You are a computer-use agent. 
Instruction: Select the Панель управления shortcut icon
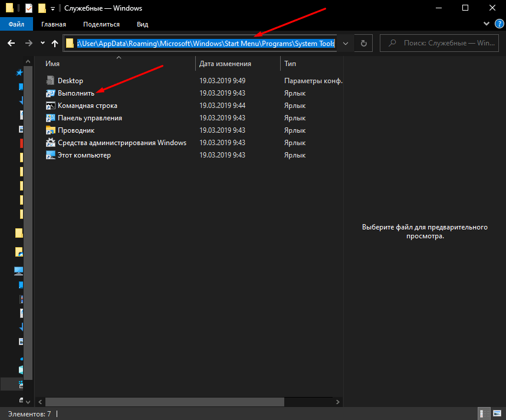point(50,118)
